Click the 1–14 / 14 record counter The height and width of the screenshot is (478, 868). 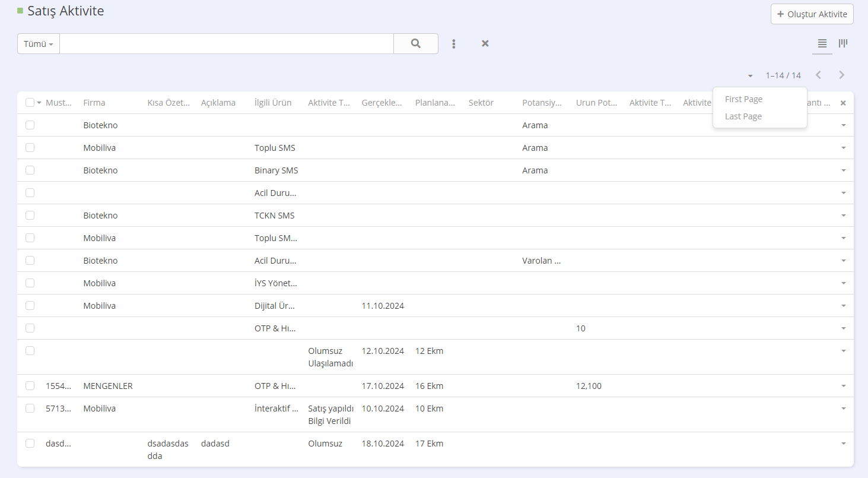(783, 75)
